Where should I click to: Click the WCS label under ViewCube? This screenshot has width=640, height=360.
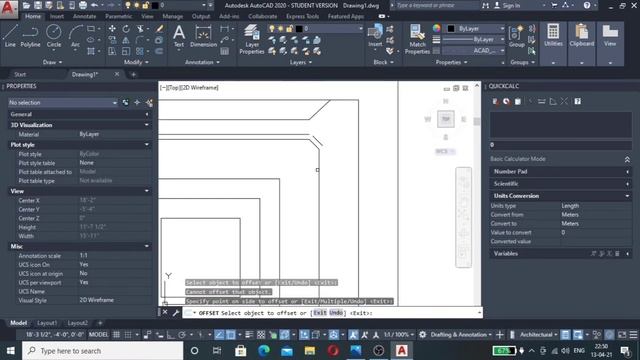pos(445,151)
